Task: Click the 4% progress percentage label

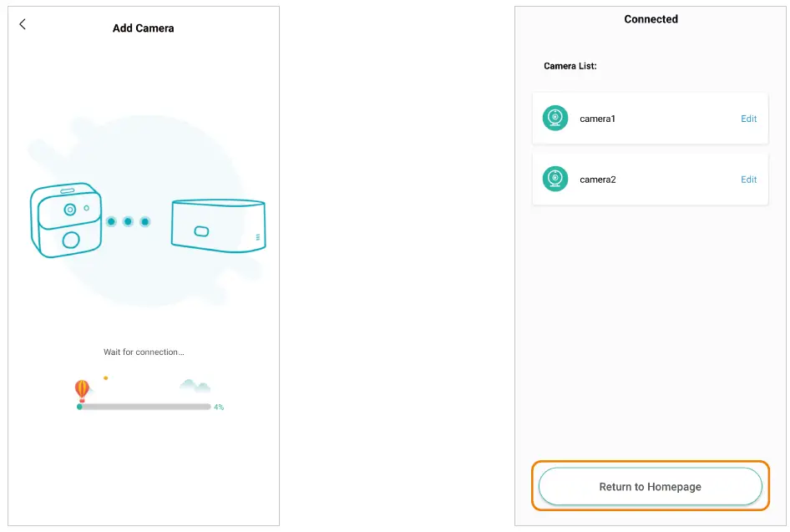Action: [219, 408]
